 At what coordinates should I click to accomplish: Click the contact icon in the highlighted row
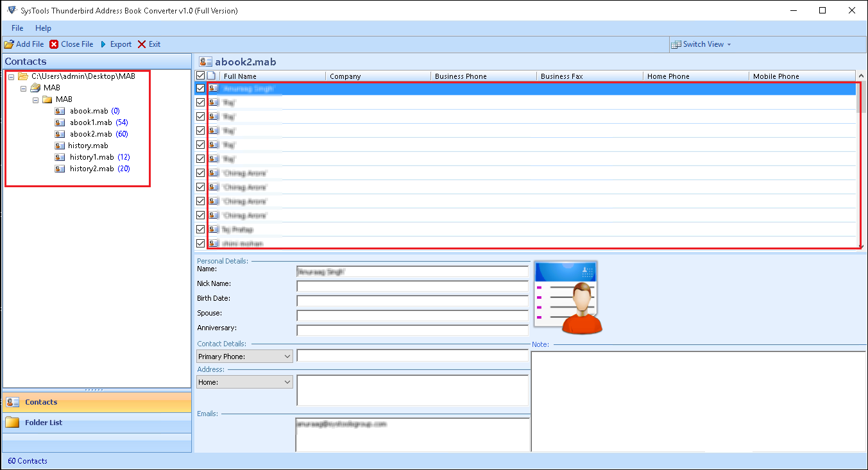214,88
